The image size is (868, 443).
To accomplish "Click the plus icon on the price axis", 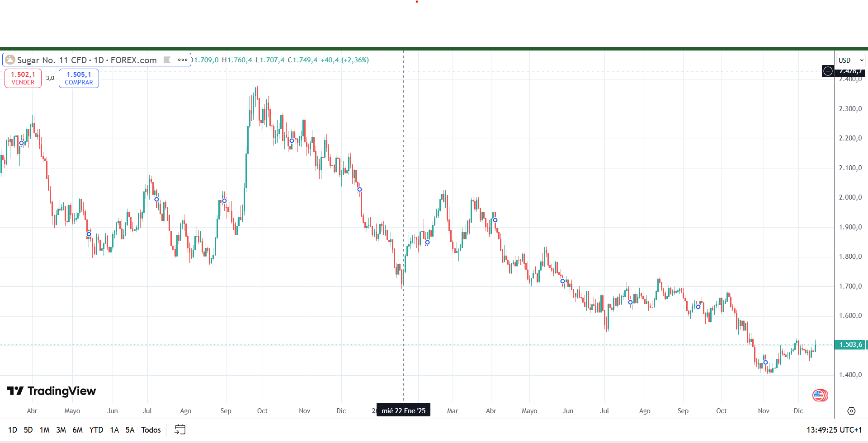I will [828, 71].
